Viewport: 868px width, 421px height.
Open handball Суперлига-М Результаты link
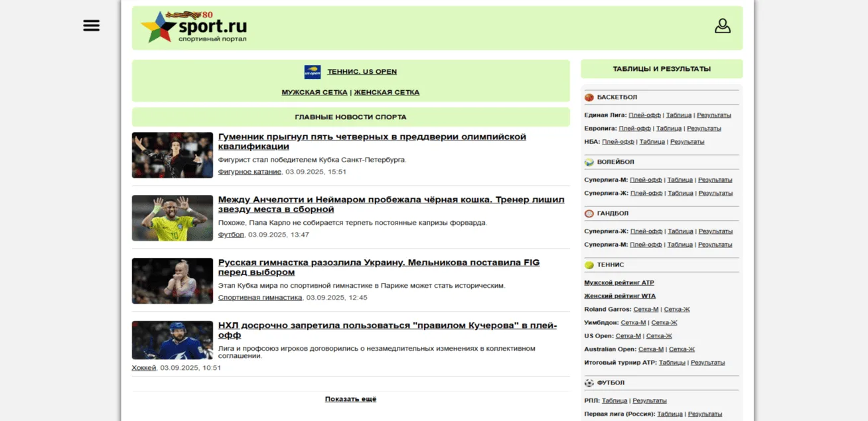pyautogui.click(x=715, y=245)
